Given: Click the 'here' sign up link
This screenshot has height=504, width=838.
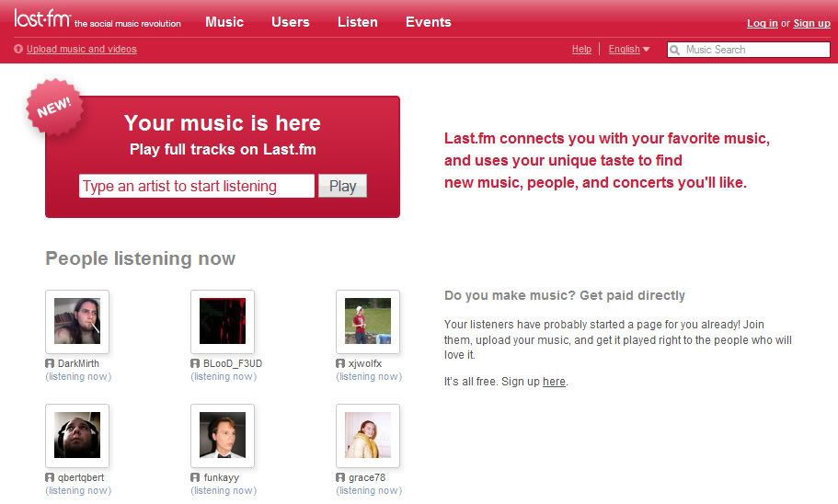Looking at the screenshot, I should pos(554,382).
